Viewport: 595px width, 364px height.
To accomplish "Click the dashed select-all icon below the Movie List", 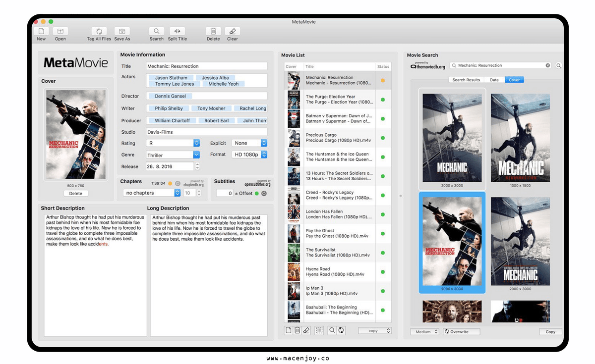I will pos(319,330).
